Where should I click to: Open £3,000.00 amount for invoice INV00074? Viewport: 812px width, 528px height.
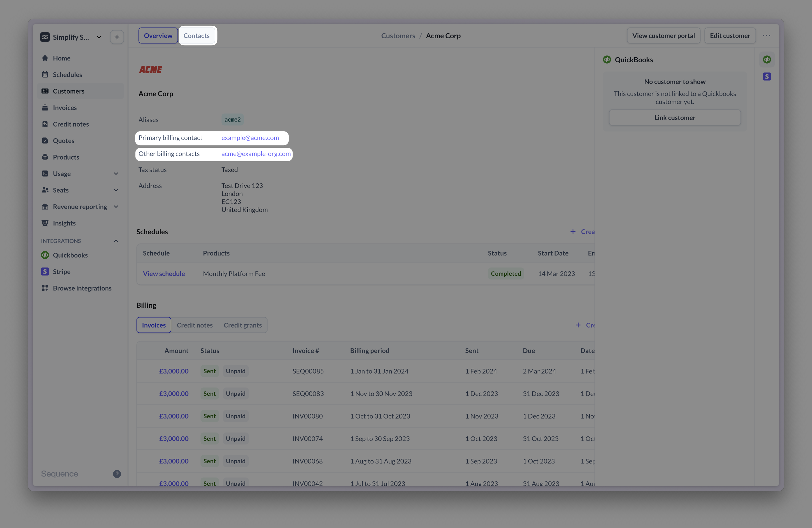(x=174, y=439)
